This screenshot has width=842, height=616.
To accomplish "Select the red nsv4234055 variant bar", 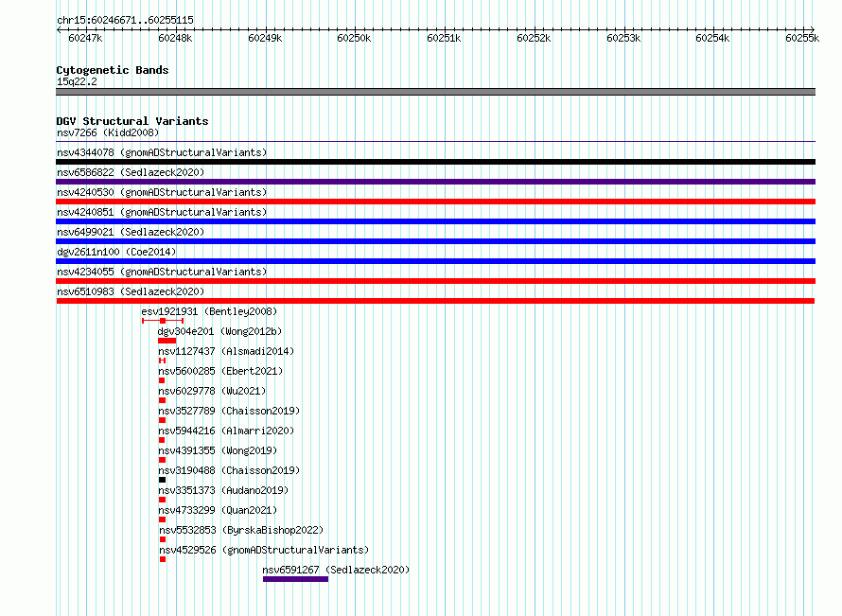I will [435, 281].
